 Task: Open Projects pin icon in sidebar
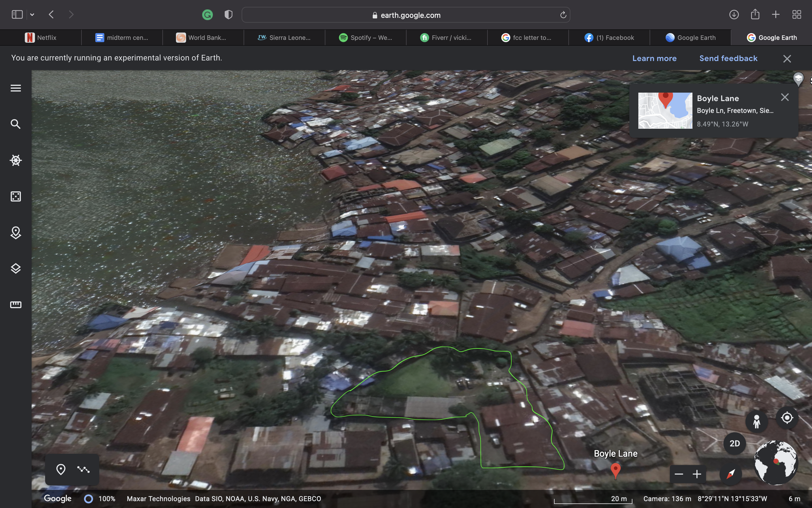[x=16, y=232]
